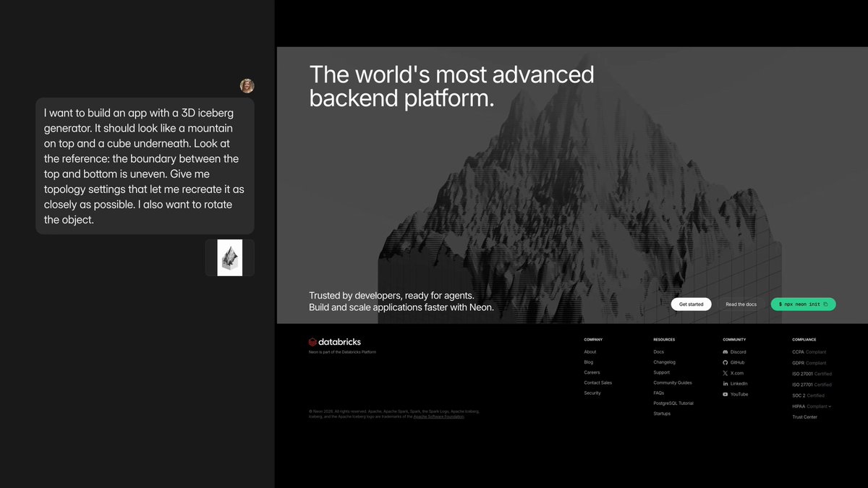
Task: Click the ISO 27701 Certified entry
Action: click(x=812, y=385)
